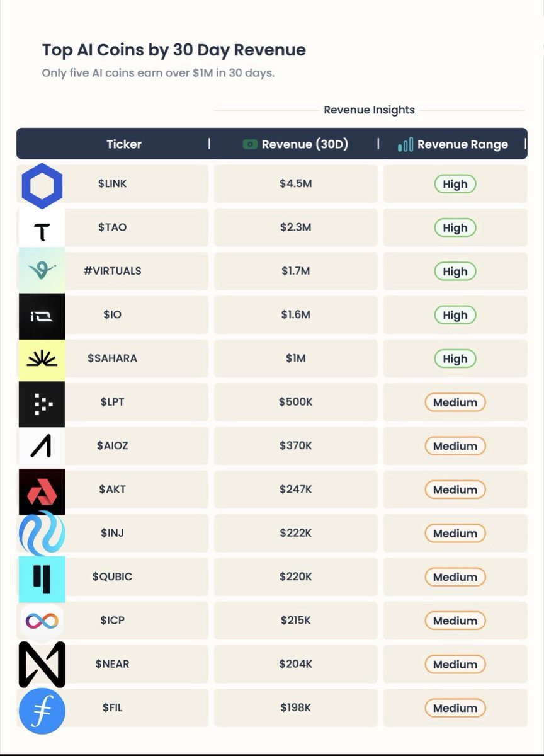This screenshot has width=544, height=756.
Task: Click the Chainlink $LINK logo icon
Action: [x=42, y=186]
